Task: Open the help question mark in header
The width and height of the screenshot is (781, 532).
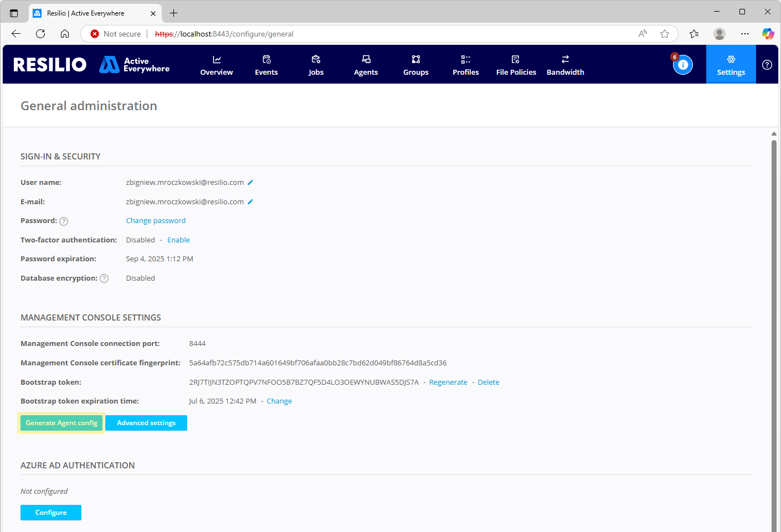Action: point(767,65)
